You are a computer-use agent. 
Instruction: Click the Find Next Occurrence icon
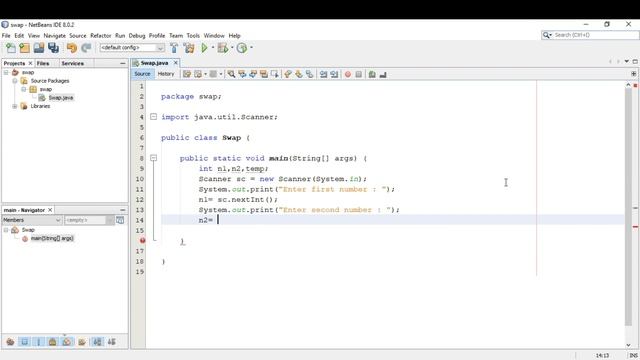[x=253, y=74]
